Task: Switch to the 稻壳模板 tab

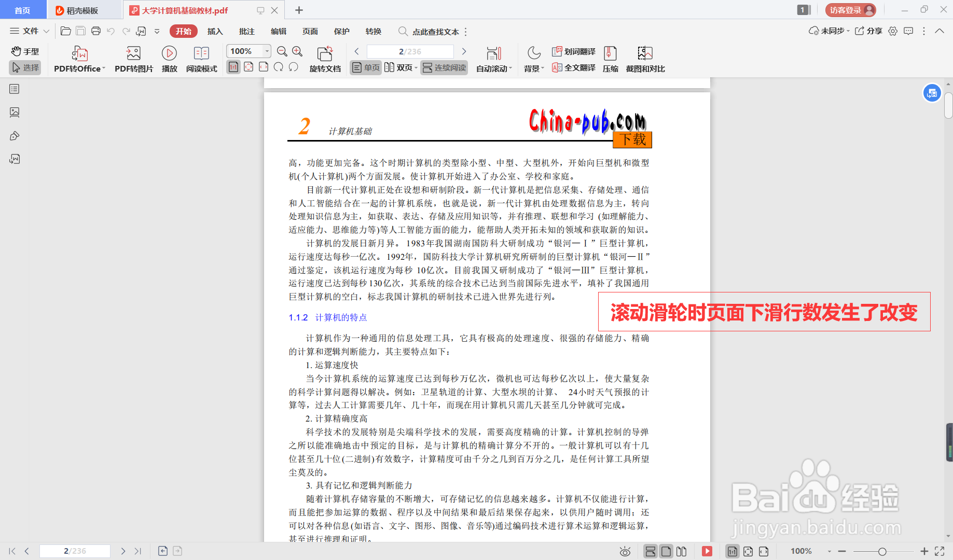Action: point(85,10)
